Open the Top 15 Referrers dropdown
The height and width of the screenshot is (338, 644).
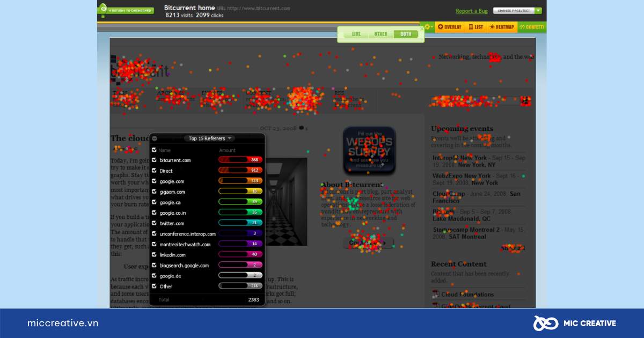point(209,138)
